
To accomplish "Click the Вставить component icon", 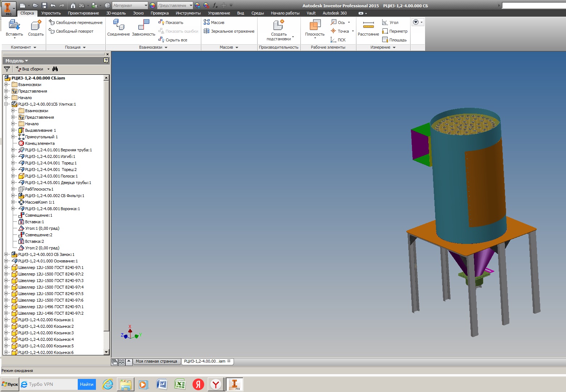I will (14, 25).
